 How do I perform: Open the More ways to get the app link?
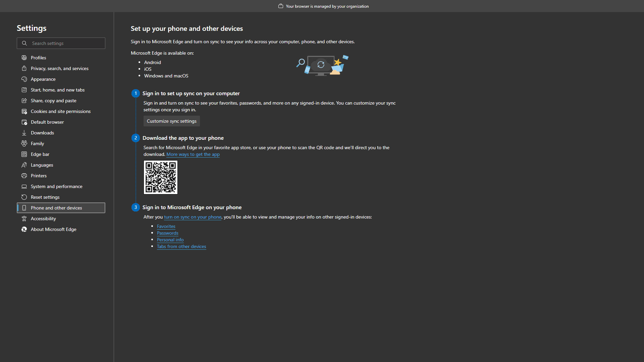coord(193,154)
